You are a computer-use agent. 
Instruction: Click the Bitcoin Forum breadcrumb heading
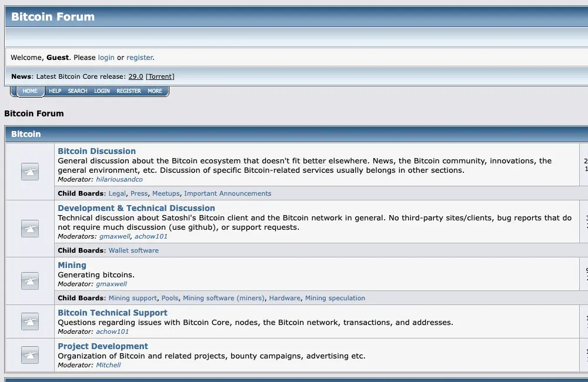pyautogui.click(x=34, y=113)
